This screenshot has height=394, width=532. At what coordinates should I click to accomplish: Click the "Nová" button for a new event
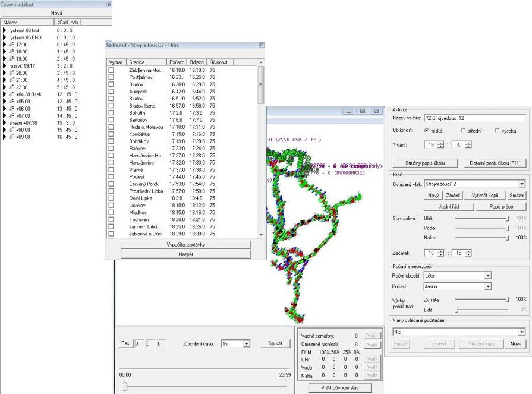[58, 12]
